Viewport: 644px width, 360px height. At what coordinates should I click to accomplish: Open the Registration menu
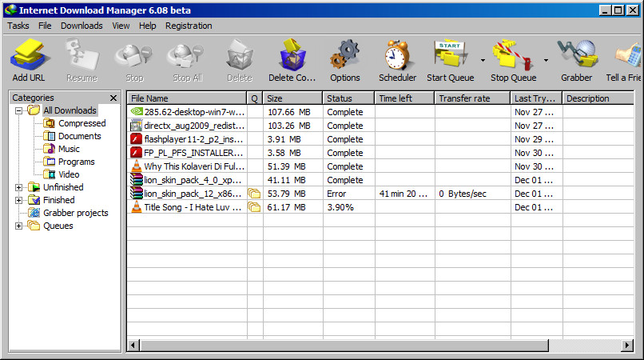pyautogui.click(x=189, y=26)
